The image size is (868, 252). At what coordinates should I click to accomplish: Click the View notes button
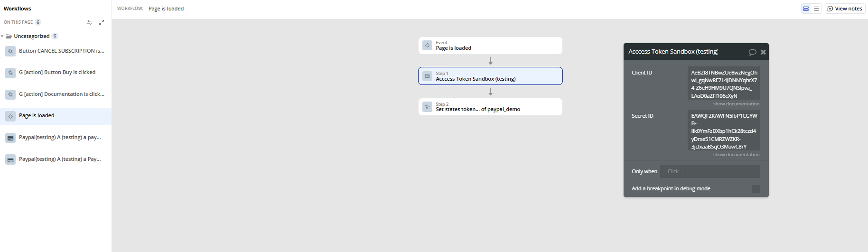coord(845,9)
